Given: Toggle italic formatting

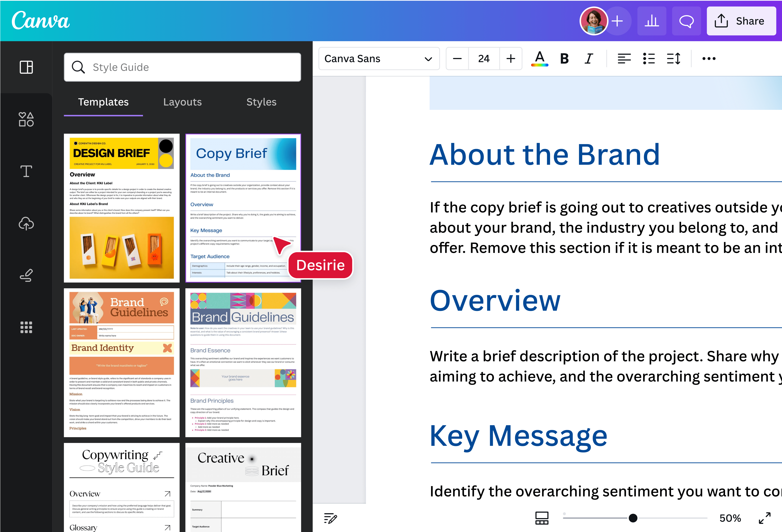Looking at the screenshot, I should (x=589, y=59).
